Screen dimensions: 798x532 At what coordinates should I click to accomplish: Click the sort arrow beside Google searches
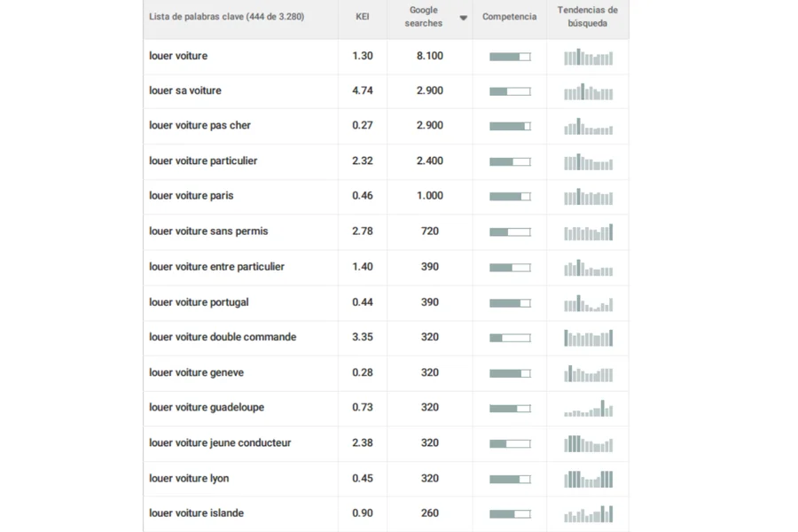point(463,18)
